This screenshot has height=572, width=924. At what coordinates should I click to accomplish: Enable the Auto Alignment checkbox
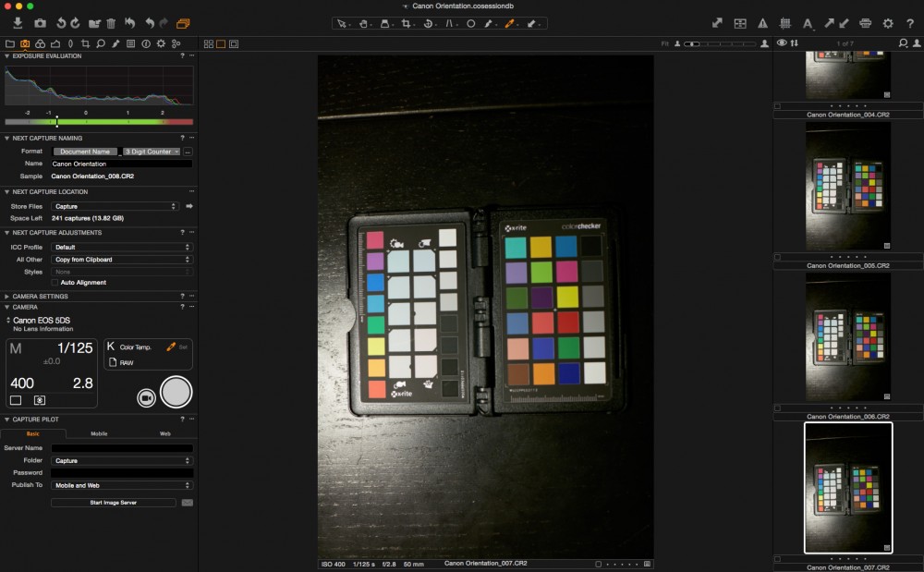tap(55, 283)
